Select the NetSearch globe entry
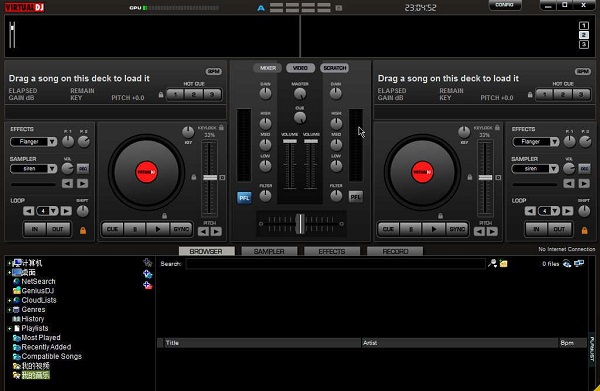Viewport: 600px width, 391px height. pyautogui.click(x=34, y=281)
